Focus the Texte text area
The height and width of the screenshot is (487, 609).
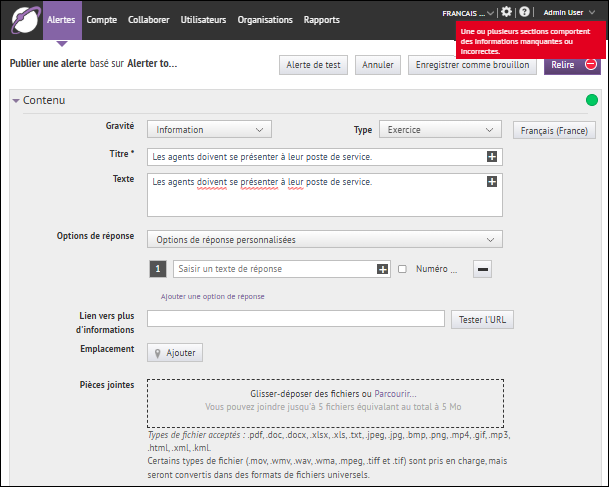325,195
